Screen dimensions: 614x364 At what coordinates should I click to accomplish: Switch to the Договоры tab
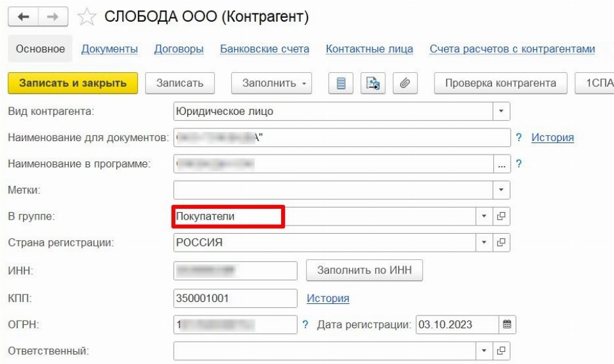tap(179, 49)
